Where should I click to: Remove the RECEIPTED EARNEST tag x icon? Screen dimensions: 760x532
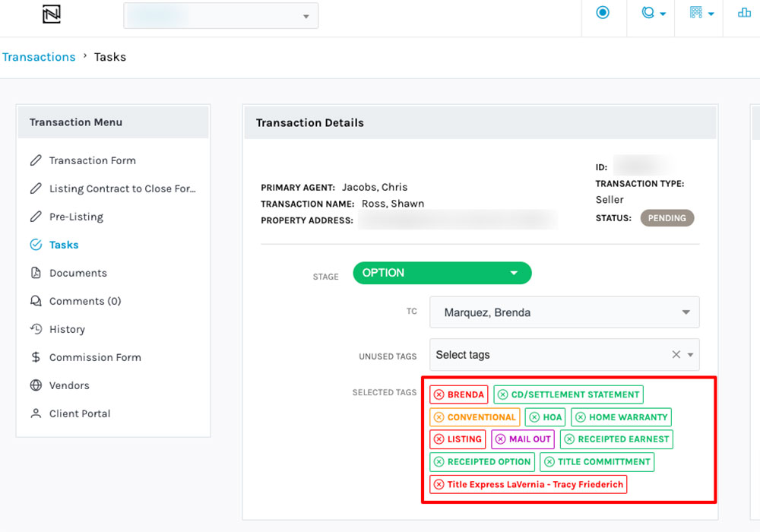click(x=569, y=439)
